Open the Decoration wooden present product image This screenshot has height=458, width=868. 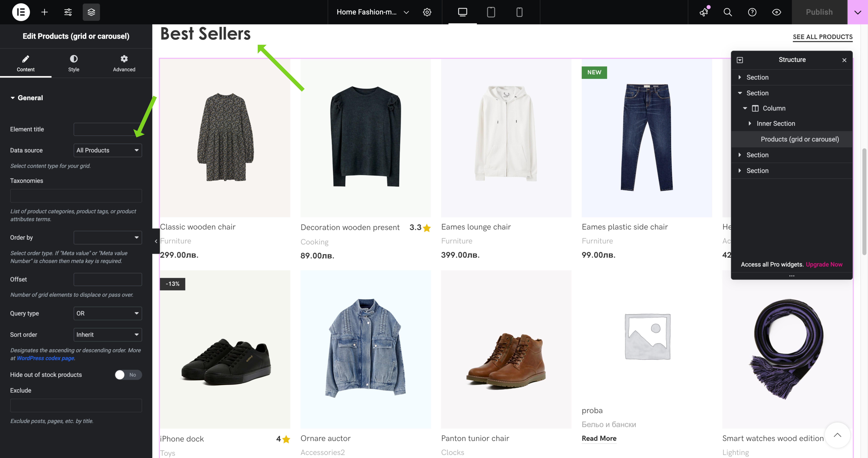point(366,138)
